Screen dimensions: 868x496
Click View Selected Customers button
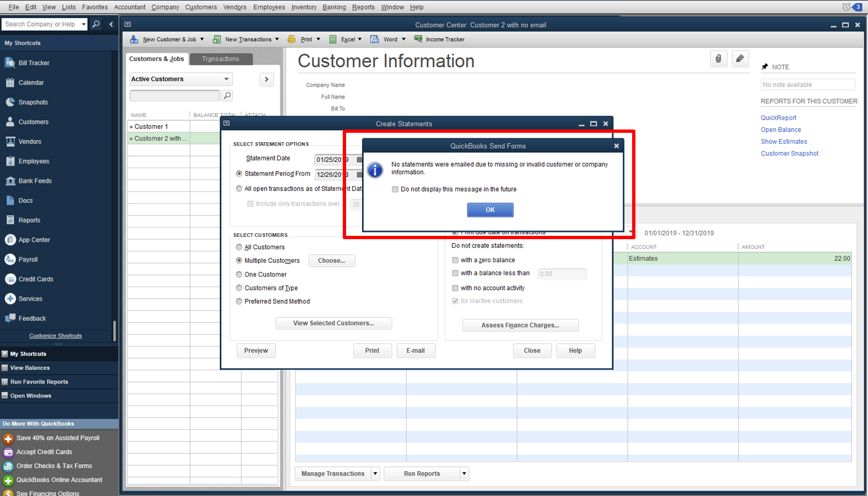coord(333,324)
